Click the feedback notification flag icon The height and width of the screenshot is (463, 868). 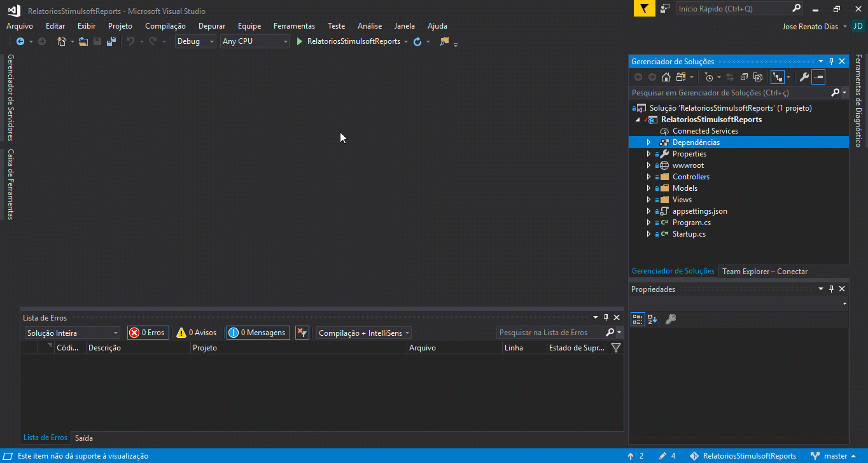pyautogui.click(x=644, y=8)
